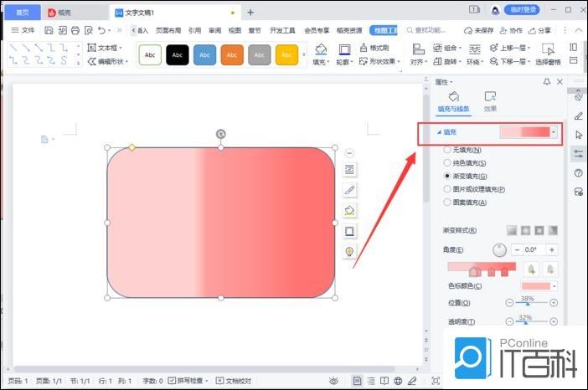This screenshot has height=390, width=588.
Task: Click the 位置 (Position) slider track
Action: tap(531, 303)
